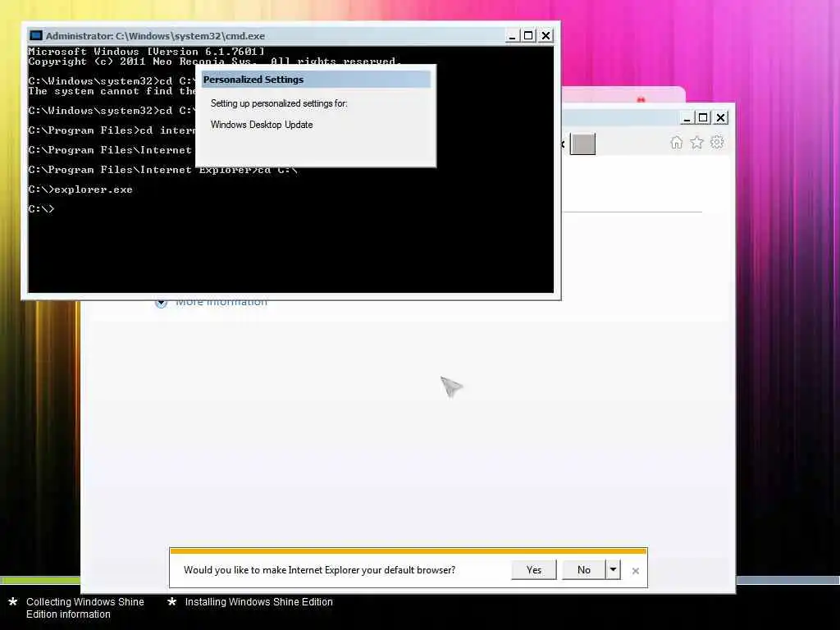Minimize the Internet Explorer window

[687, 118]
